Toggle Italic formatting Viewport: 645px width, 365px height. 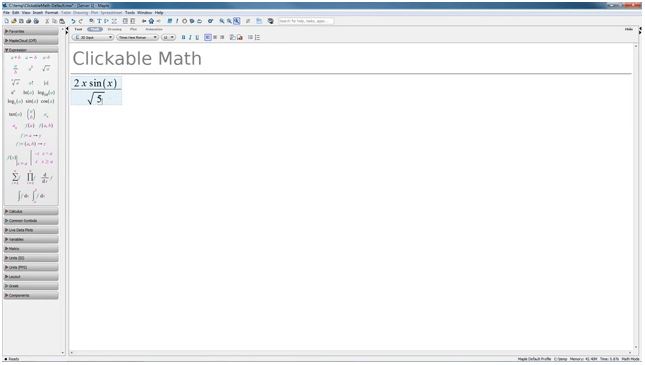pos(190,37)
